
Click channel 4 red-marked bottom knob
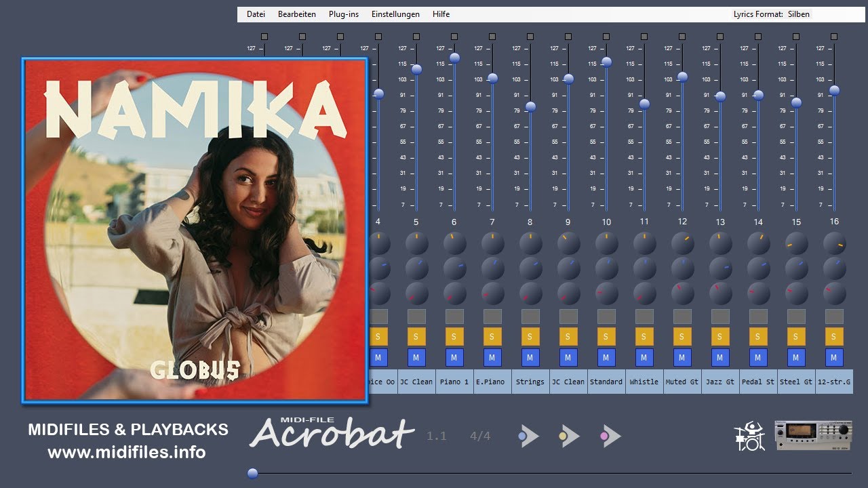tap(378, 293)
